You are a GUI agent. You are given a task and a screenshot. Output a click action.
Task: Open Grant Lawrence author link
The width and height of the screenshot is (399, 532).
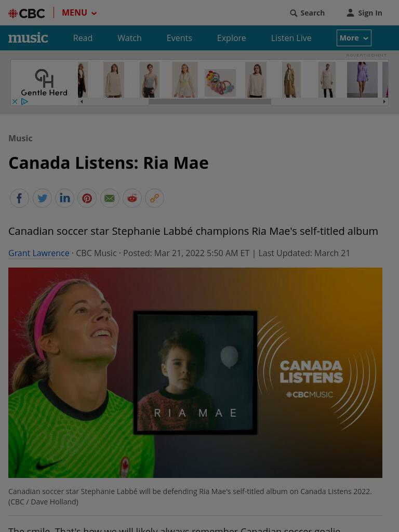pyautogui.click(x=38, y=253)
